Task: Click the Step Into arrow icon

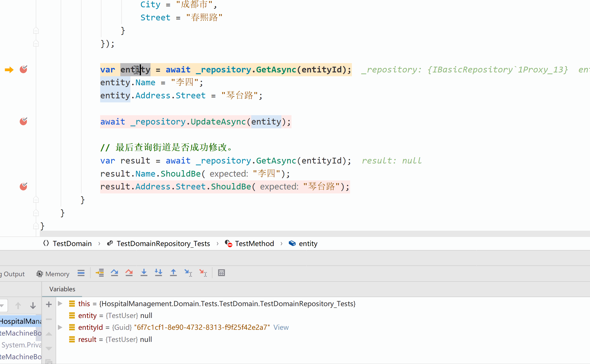Action: point(144,273)
